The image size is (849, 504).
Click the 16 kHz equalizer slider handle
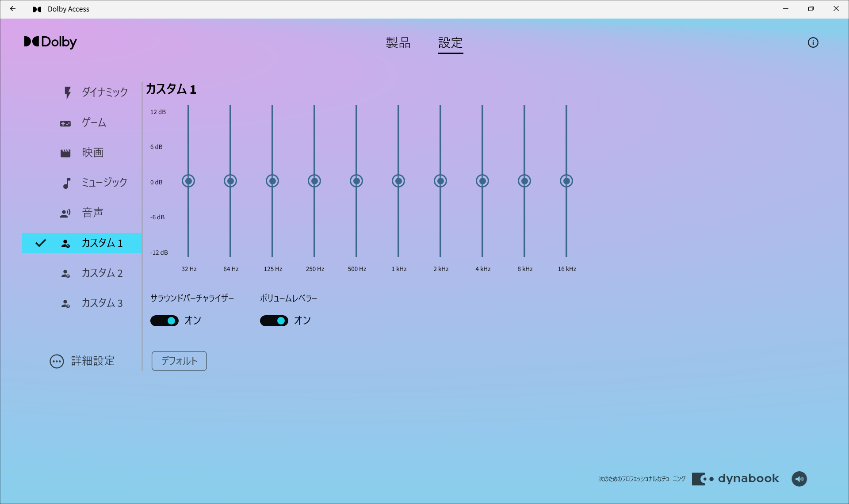(566, 180)
